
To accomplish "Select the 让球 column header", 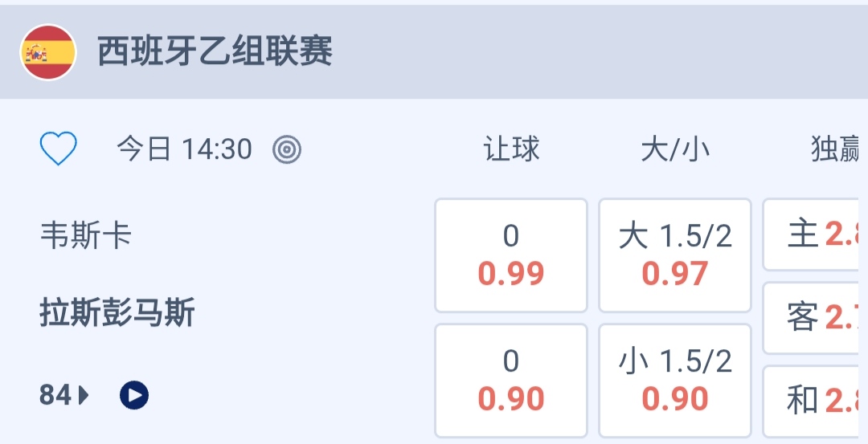I will click(x=511, y=149).
